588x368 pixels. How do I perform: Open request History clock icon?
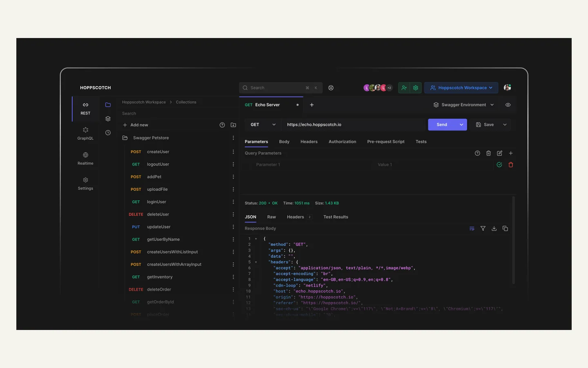(108, 132)
